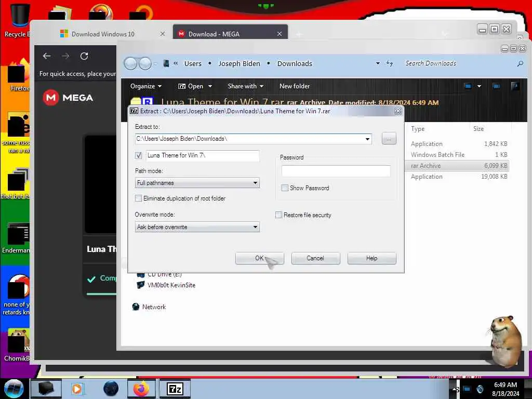Viewport: 532px width, 399px height.
Task: Open the Share with menu
Action: pyautogui.click(x=246, y=86)
